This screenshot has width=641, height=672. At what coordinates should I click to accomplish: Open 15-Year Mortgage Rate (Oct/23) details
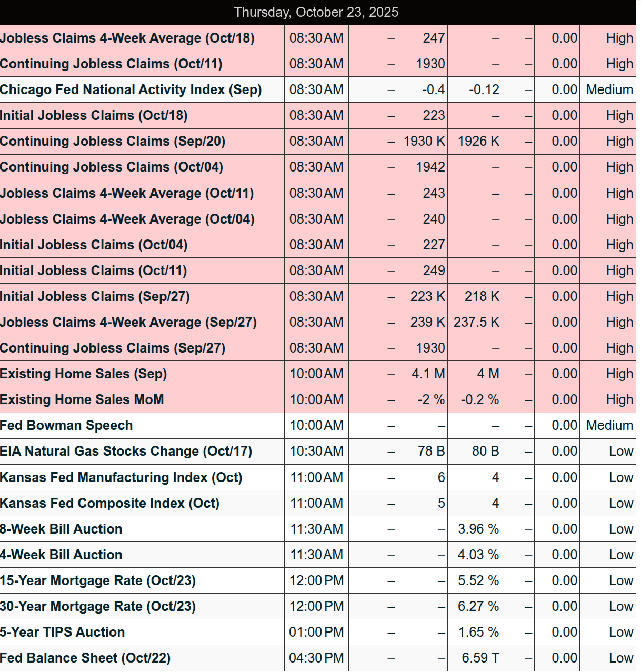98,581
